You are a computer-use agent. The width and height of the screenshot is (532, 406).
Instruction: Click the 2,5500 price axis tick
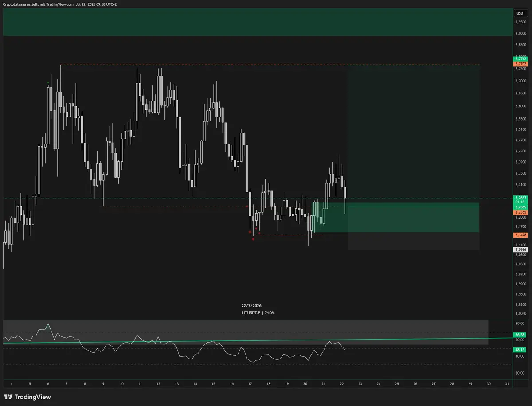tap(520, 119)
